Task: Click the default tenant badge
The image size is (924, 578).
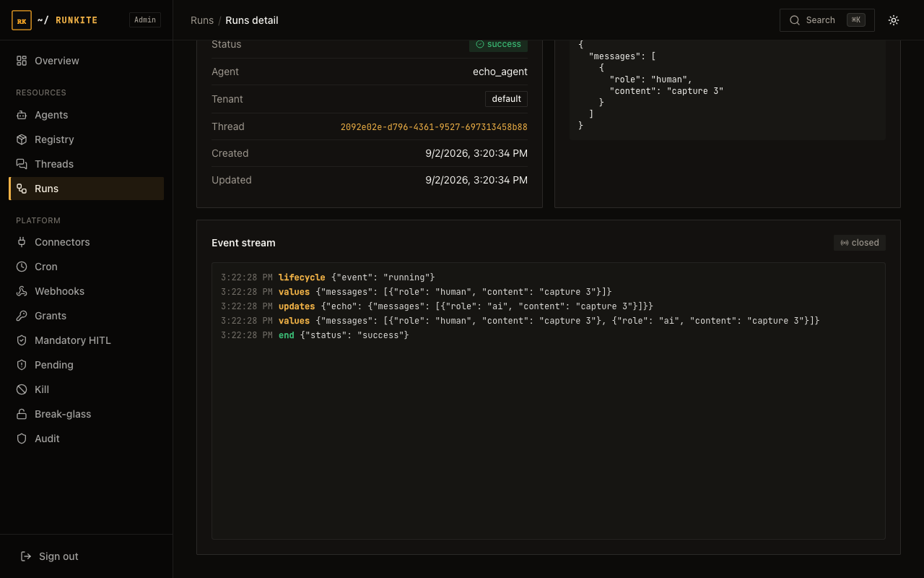Action: pyautogui.click(x=506, y=99)
